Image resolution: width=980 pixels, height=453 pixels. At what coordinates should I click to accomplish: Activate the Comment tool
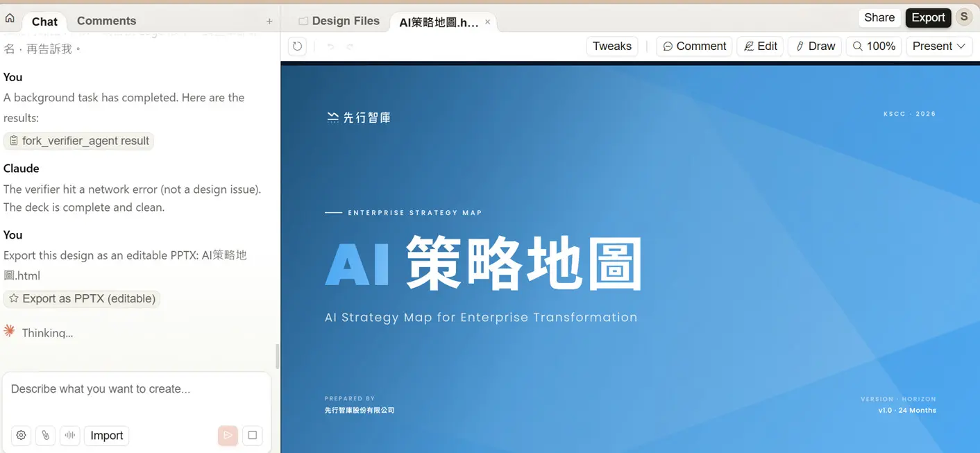tap(694, 46)
